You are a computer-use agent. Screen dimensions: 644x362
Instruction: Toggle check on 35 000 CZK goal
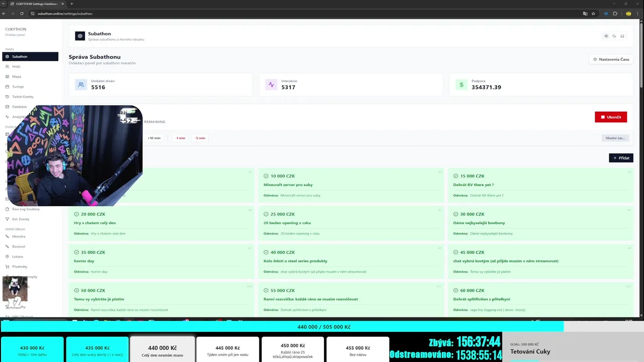(76, 252)
